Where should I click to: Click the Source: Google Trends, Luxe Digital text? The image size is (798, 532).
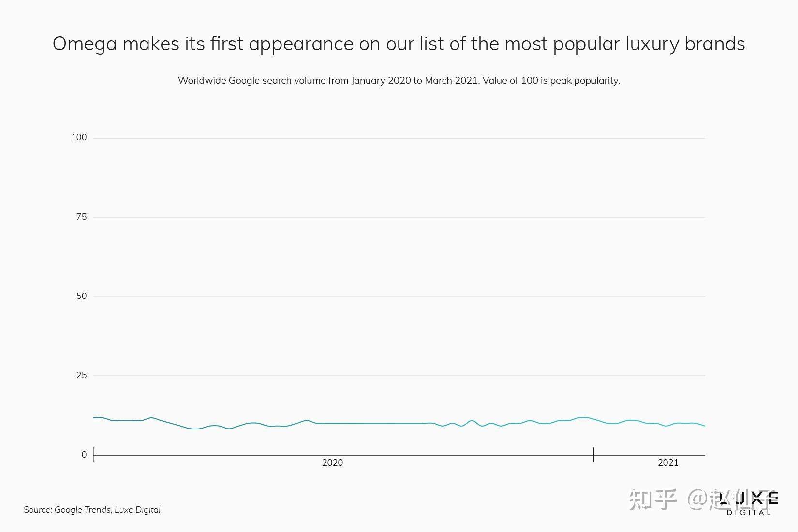(92, 510)
